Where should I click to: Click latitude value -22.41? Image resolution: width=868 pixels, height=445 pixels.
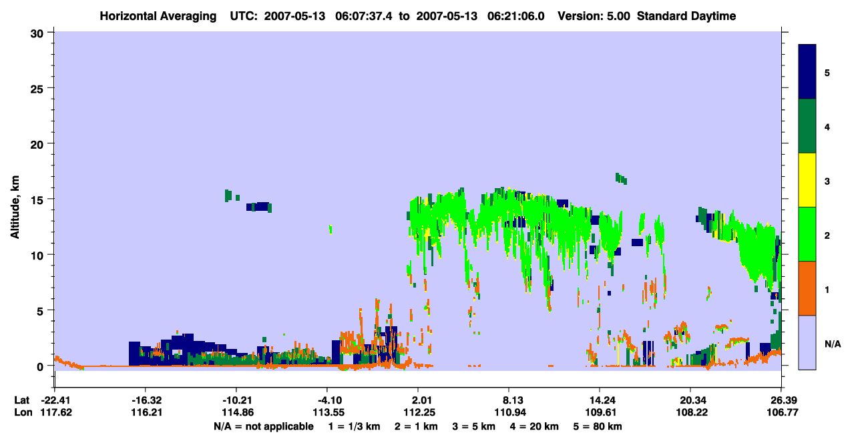(55, 400)
